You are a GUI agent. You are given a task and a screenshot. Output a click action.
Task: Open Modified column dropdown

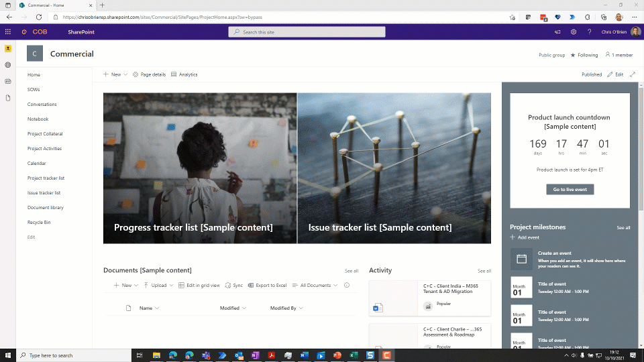[x=233, y=308]
